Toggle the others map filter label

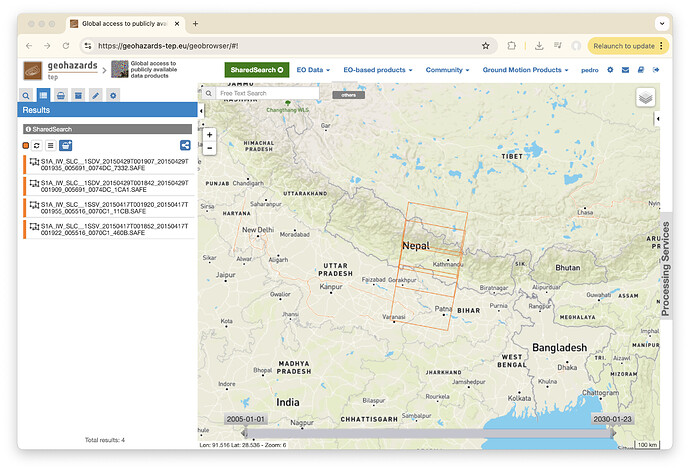click(349, 95)
